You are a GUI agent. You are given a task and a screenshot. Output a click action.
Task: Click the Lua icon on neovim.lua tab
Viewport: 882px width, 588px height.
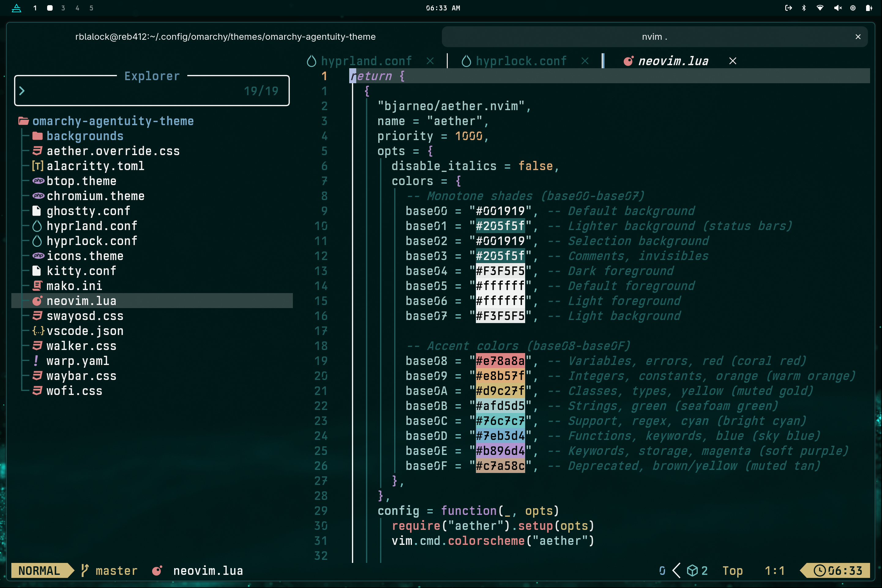click(628, 61)
